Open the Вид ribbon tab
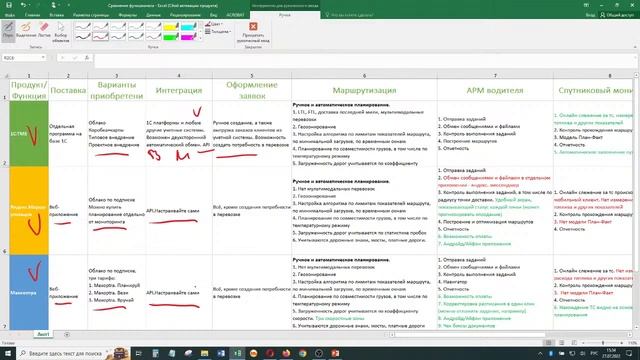640x360 pixels. point(213,15)
